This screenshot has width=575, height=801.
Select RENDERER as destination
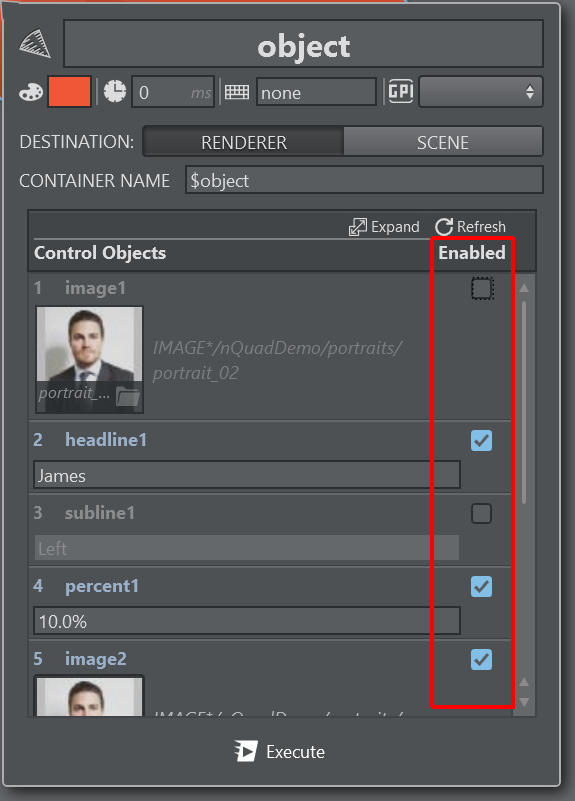(244, 142)
